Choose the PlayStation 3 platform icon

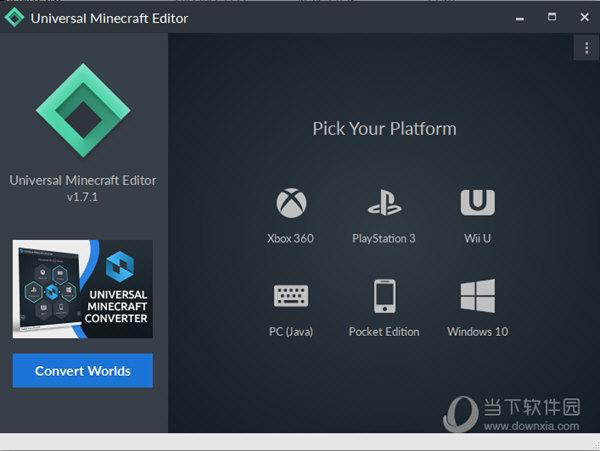pyautogui.click(x=384, y=203)
